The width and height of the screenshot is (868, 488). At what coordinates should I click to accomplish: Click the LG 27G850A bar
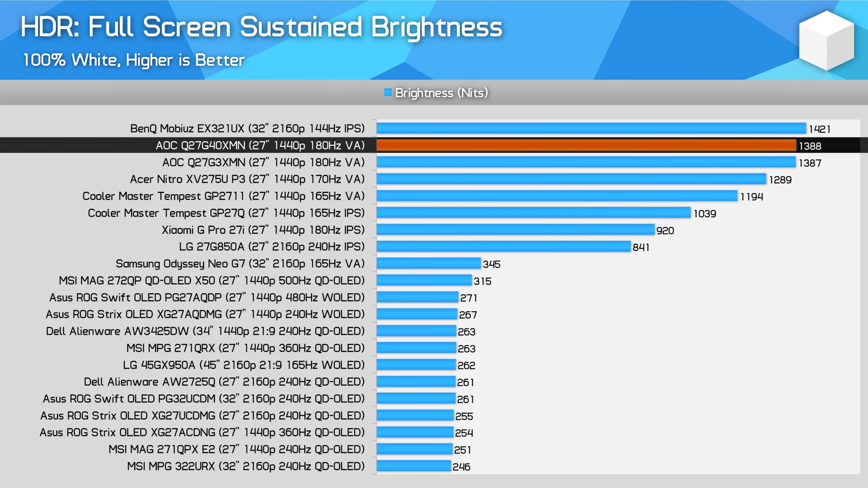coord(503,247)
